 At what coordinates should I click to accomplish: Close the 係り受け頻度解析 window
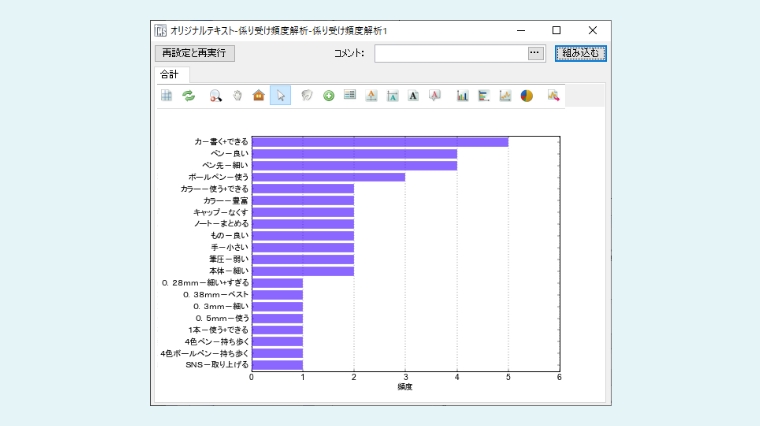593,31
